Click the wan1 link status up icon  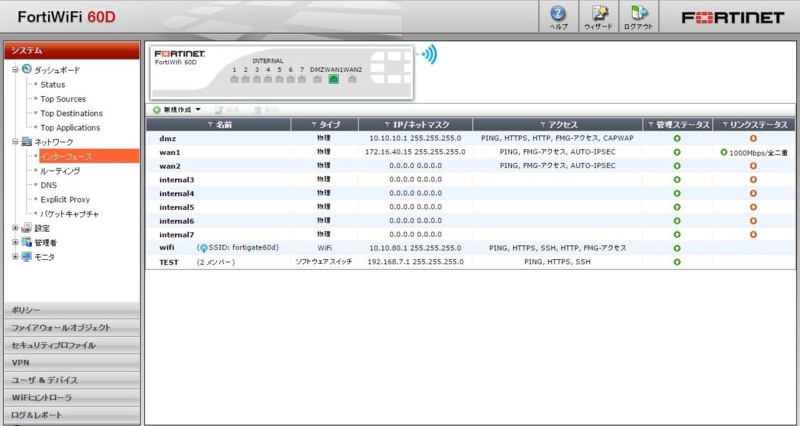723,152
